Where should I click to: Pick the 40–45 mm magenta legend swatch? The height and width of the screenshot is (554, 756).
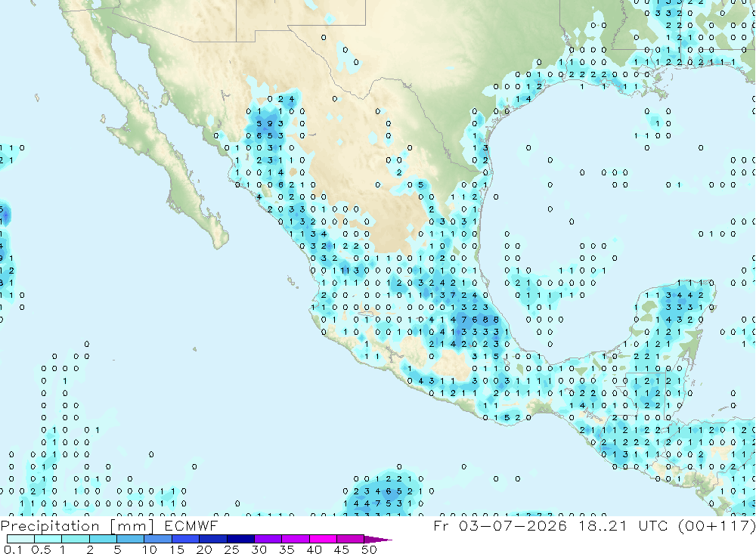point(323,539)
